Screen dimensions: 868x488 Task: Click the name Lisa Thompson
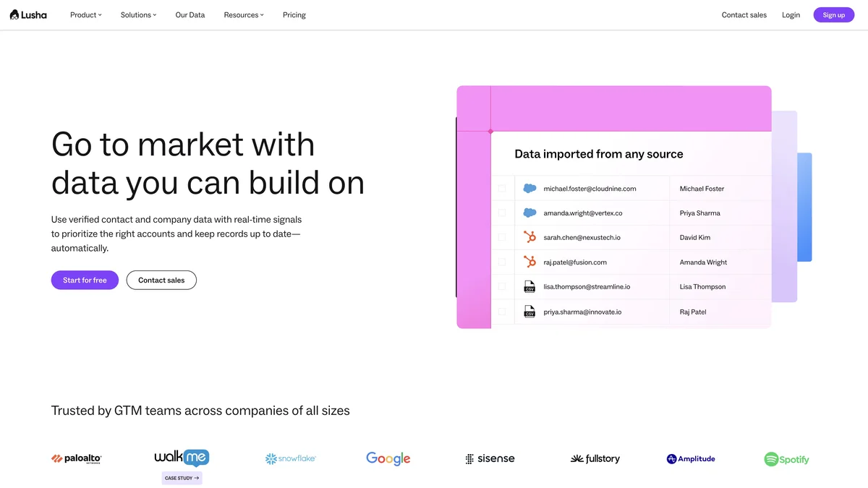[x=702, y=286]
